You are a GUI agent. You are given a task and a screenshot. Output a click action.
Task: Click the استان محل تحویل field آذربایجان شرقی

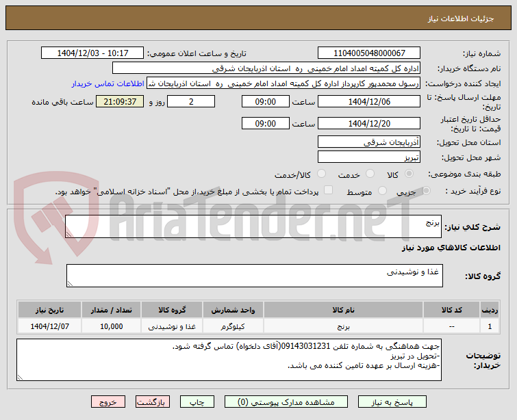(369, 142)
